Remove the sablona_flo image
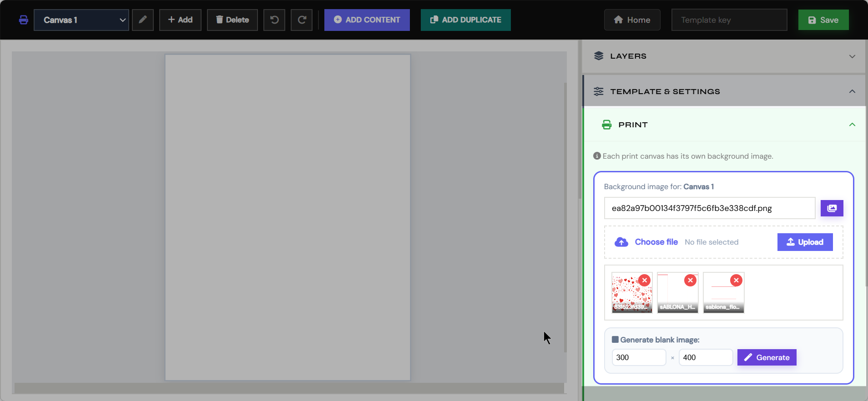 click(736, 280)
